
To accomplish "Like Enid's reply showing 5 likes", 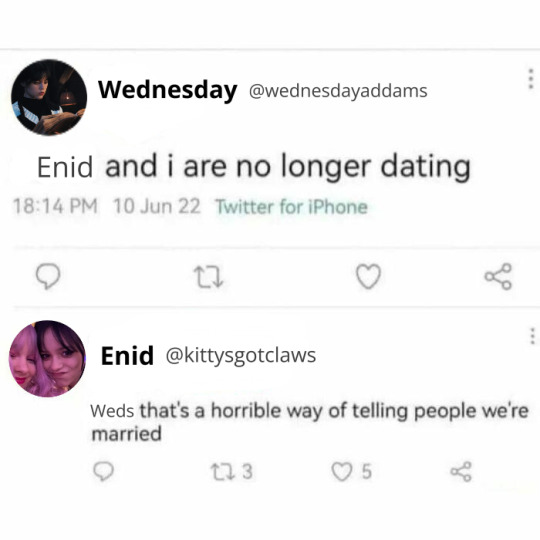I will click(x=352, y=471).
